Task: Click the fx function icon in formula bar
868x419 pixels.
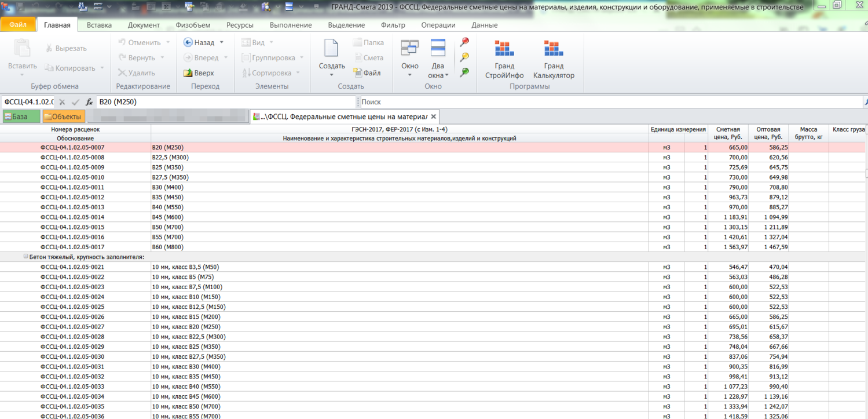Action: pyautogui.click(x=89, y=102)
